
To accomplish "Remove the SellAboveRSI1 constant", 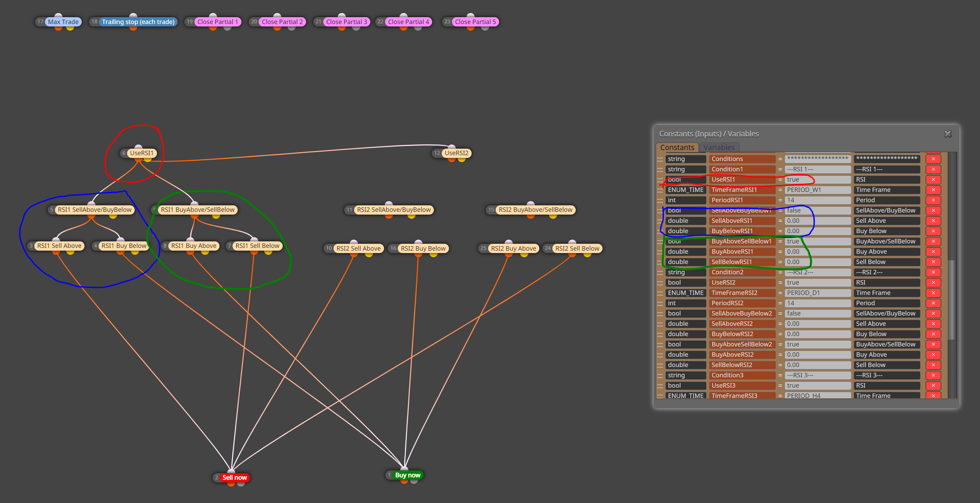I will (x=933, y=220).
